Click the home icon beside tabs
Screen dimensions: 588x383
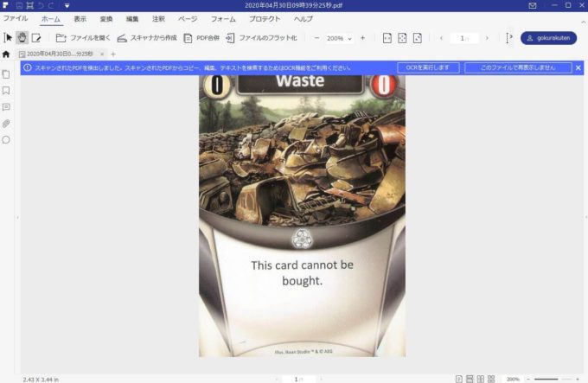pos(6,54)
